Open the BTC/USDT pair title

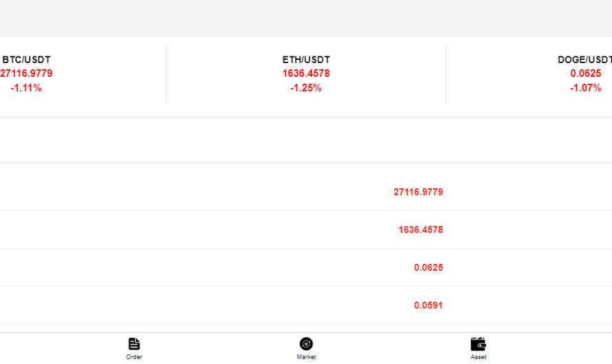click(26, 60)
